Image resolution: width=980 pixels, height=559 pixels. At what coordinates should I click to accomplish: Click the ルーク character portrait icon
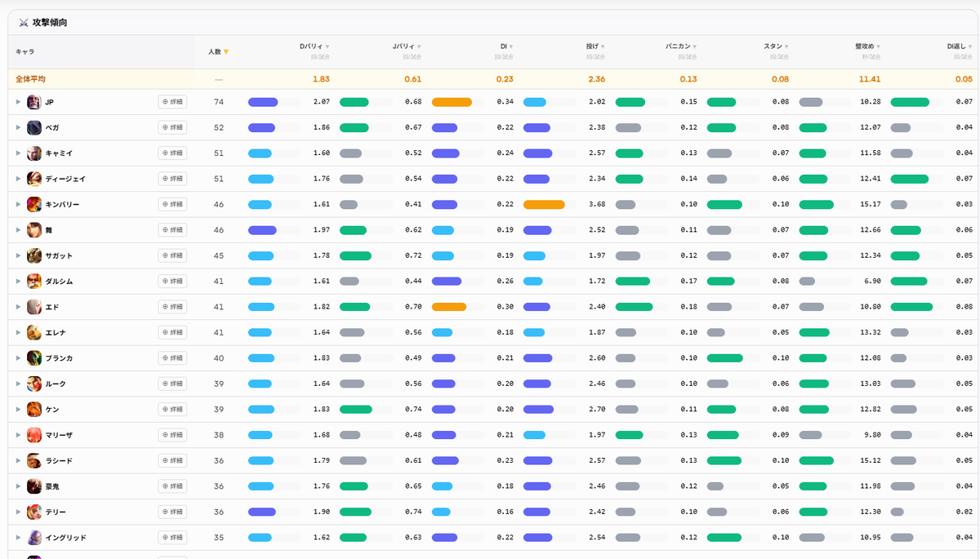pyautogui.click(x=33, y=384)
